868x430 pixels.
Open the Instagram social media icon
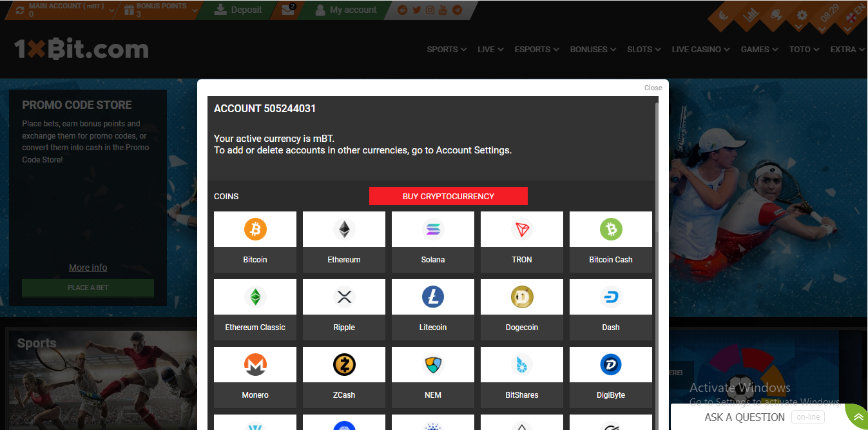(430, 9)
